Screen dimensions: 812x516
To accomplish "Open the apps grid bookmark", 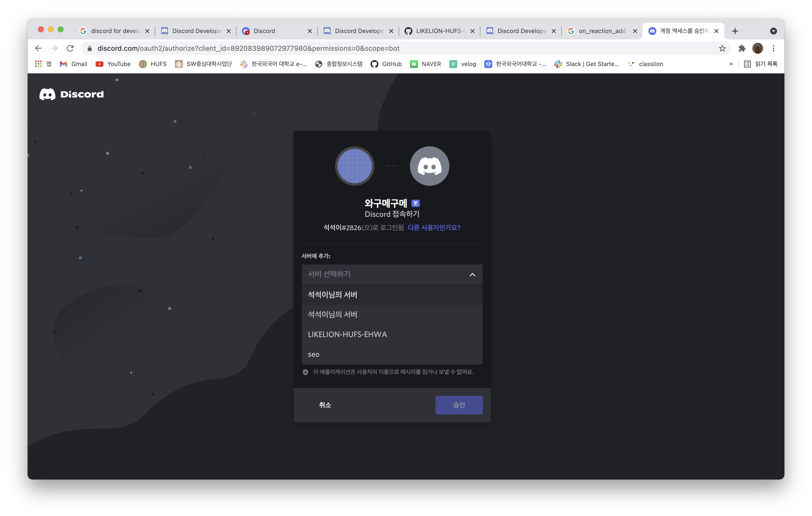I will click(x=43, y=64).
